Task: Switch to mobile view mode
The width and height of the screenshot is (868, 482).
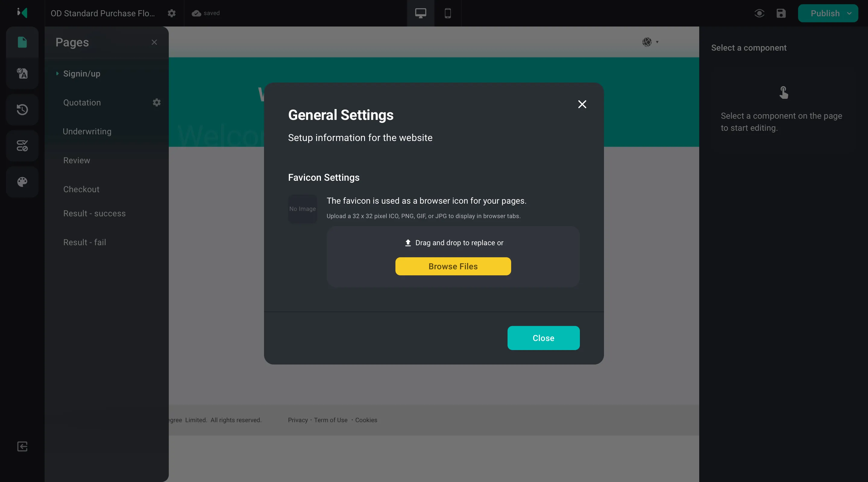Action: tap(448, 13)
